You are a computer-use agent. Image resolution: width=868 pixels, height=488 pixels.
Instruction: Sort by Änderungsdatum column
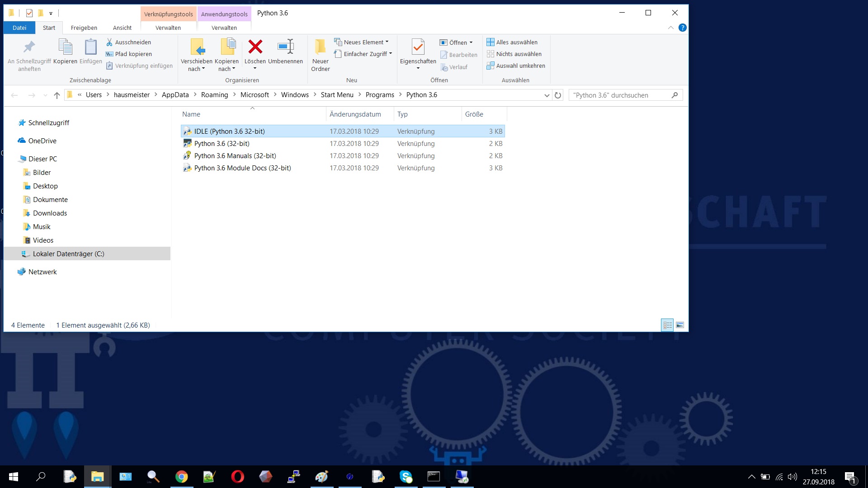[x=359, y=114]
